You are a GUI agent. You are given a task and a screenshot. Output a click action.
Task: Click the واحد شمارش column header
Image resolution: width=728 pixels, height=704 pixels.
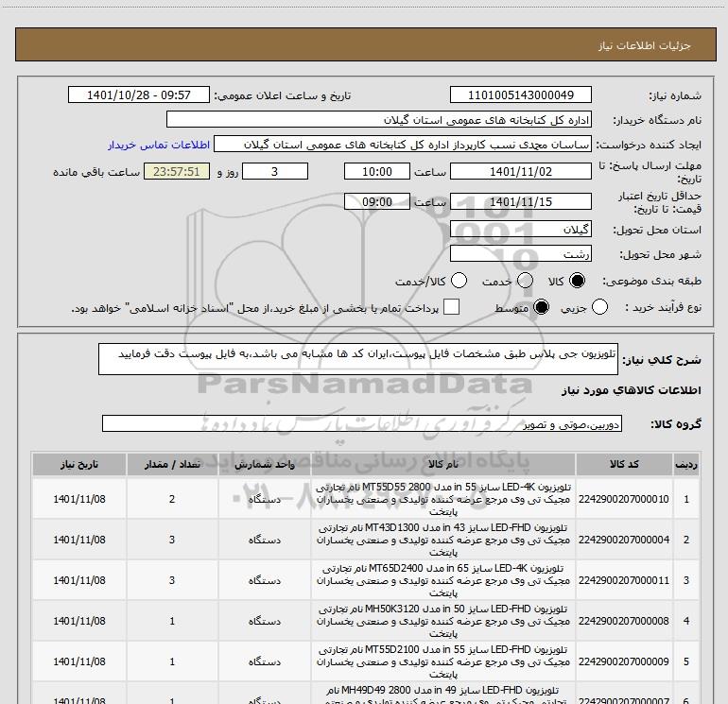click(x=264, y=464)
